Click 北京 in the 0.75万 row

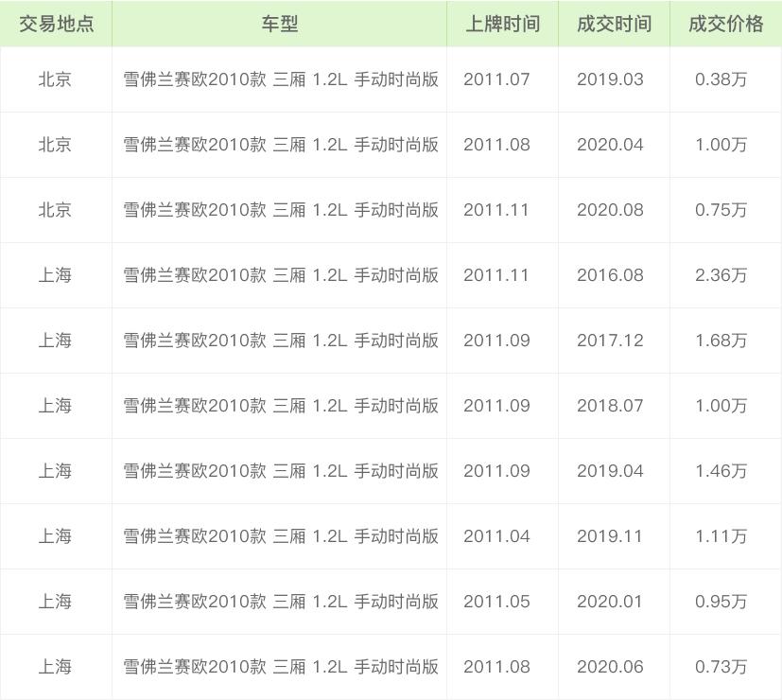tap(55, 210)
